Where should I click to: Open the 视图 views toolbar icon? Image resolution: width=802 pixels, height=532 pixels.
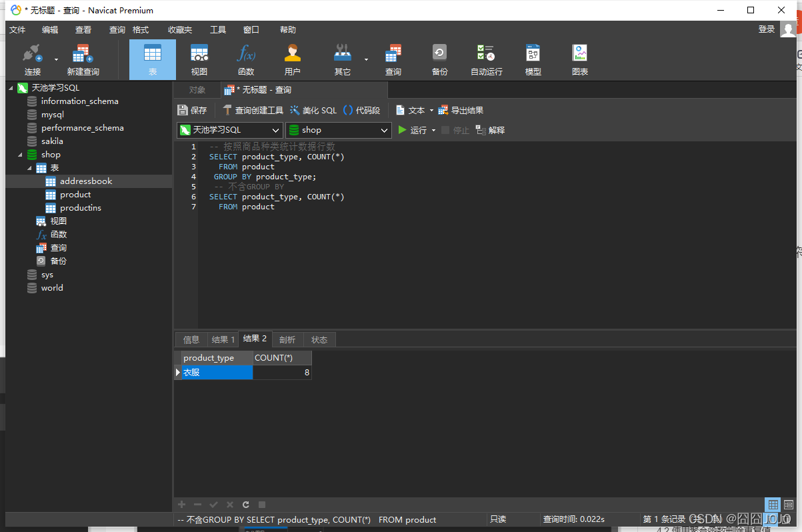click(x=199, y=60)
